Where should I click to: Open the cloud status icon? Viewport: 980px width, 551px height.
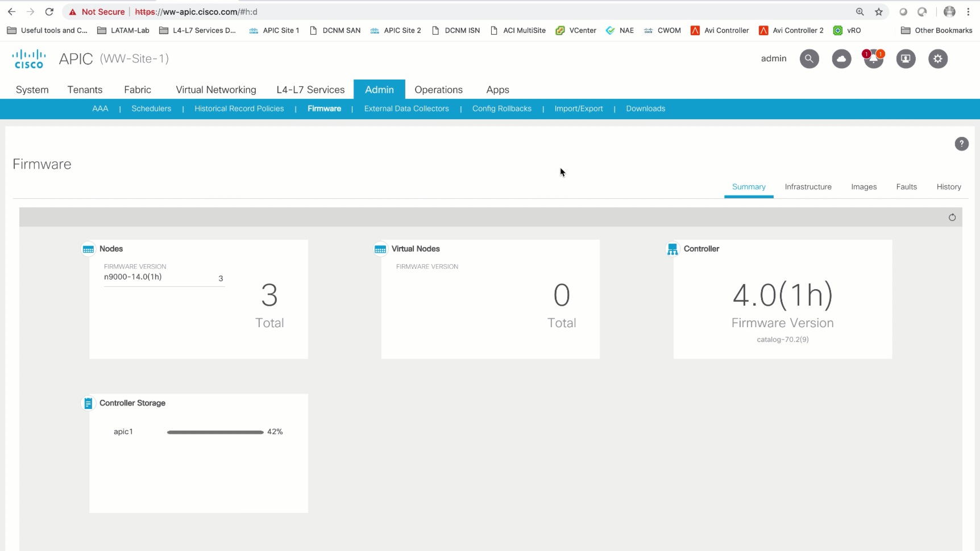pyautogui.click(x=841, y=59)
